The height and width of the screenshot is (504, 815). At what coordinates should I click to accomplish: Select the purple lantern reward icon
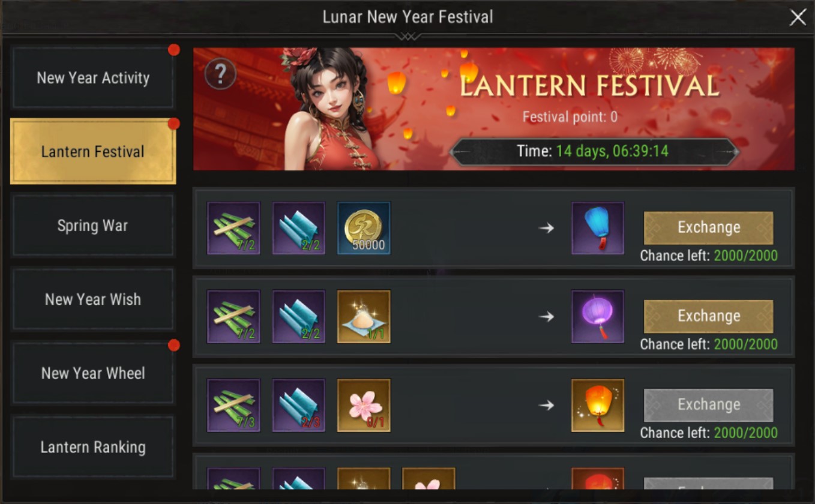click(x=598, y=317)
